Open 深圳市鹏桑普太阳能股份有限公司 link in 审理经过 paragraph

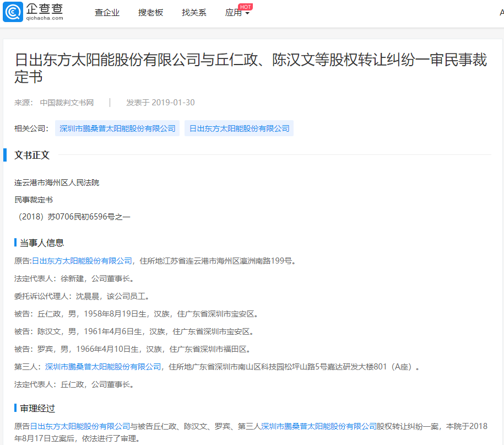pos(318,426)
